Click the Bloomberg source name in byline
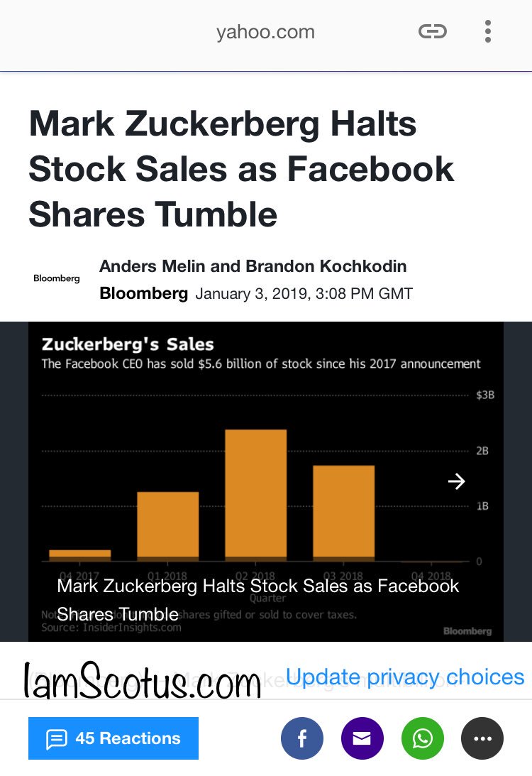The width and height of the screenshot is (532, 776). 144,293
